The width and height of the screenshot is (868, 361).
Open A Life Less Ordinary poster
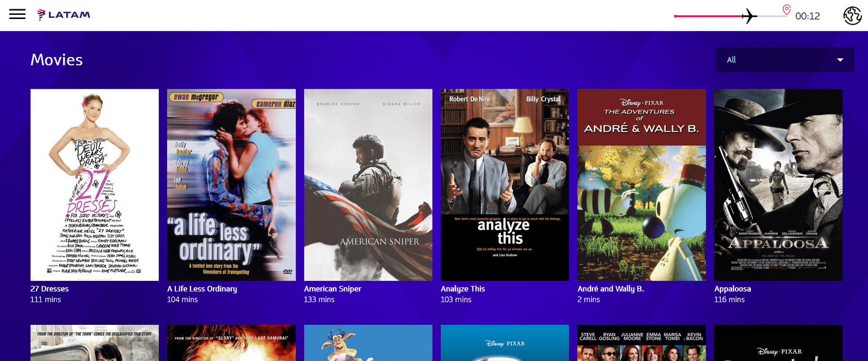tap(231, 185)
